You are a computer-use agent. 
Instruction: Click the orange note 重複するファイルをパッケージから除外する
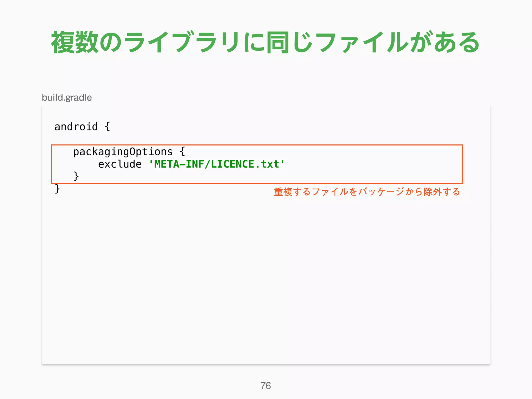click(367, 192)
